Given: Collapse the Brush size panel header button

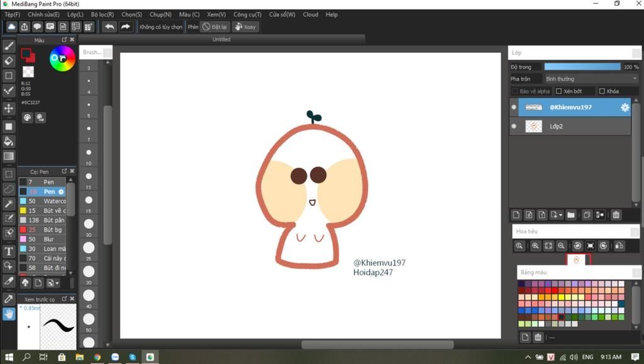Looking at the screenshot, I should [x=108, y=52].
